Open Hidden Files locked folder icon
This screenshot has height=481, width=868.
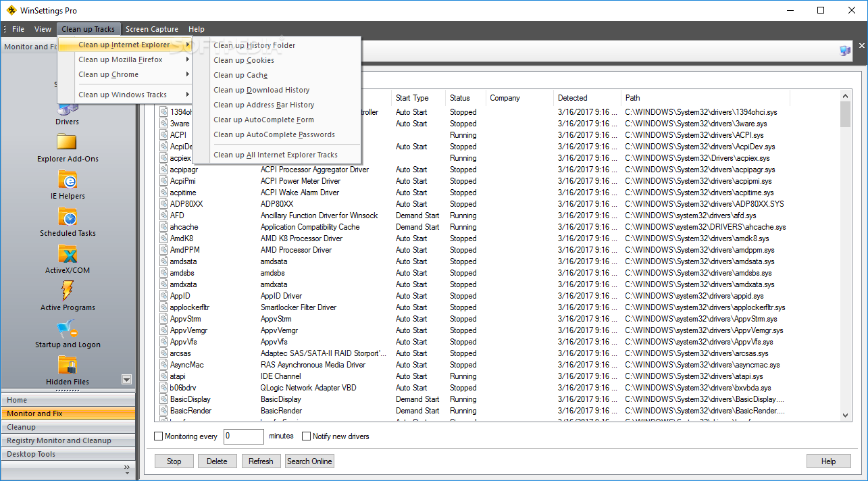tap(67, 365)
